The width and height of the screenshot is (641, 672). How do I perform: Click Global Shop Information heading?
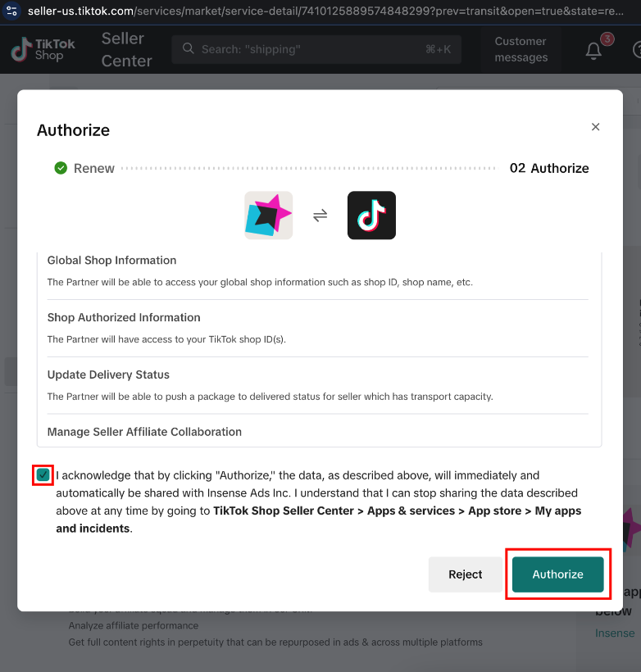coord(111,260)
